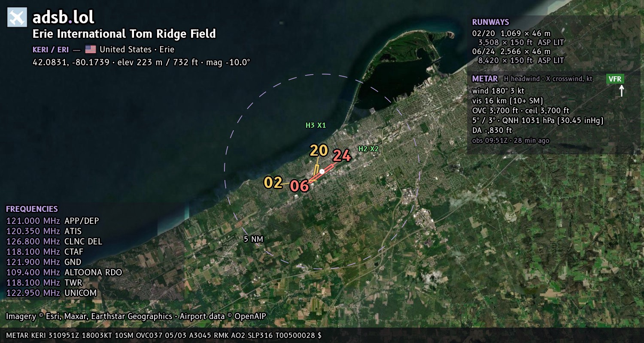Select the runway 24 label
Screen dimensions: 644x343
pos(342,156)
